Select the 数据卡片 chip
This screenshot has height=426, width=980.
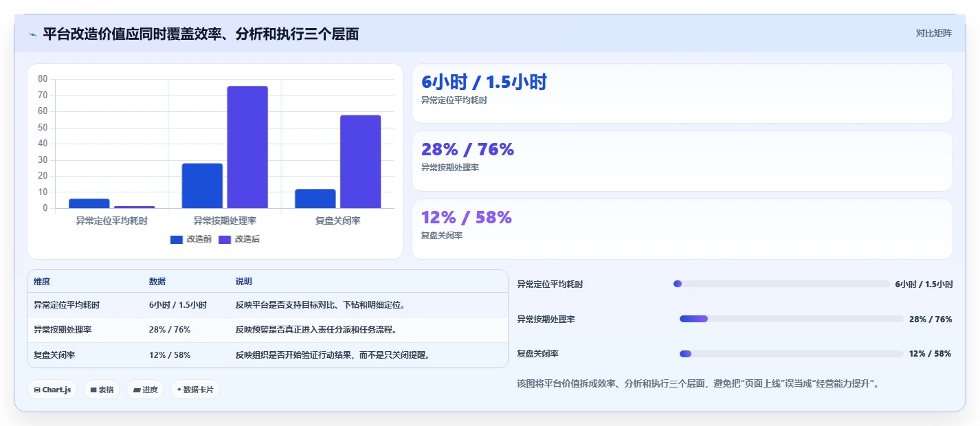point(195,390)
